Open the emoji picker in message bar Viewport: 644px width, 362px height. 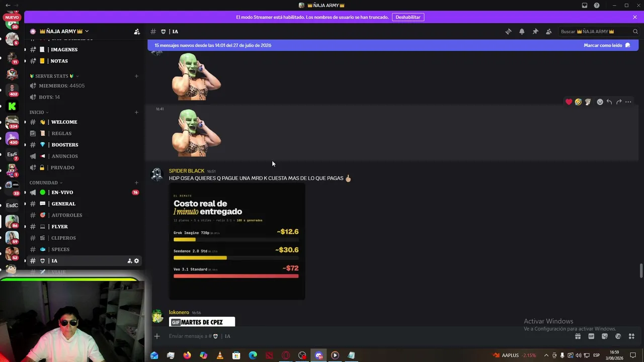pyautogui.click(x=618, y=336)
